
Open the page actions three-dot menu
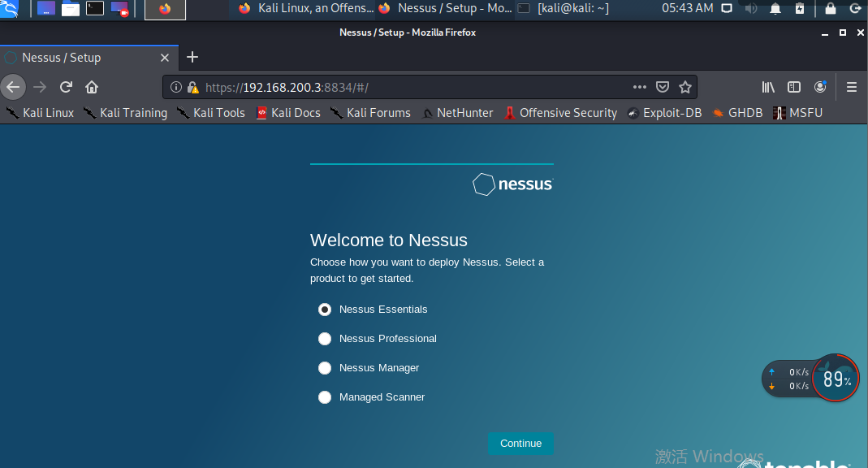pyautogui.click(x=639, y=87)
